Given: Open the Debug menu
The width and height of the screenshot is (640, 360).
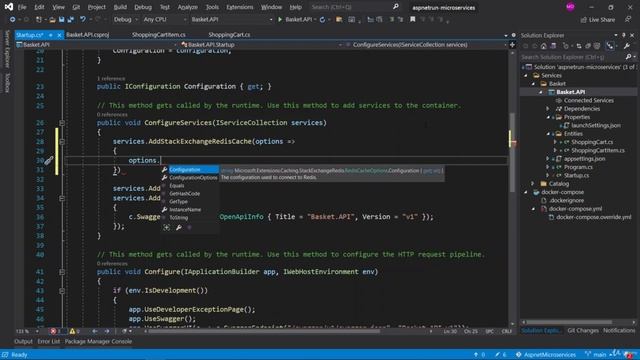Looking at the screenshot, I should [x=143, y=7].
